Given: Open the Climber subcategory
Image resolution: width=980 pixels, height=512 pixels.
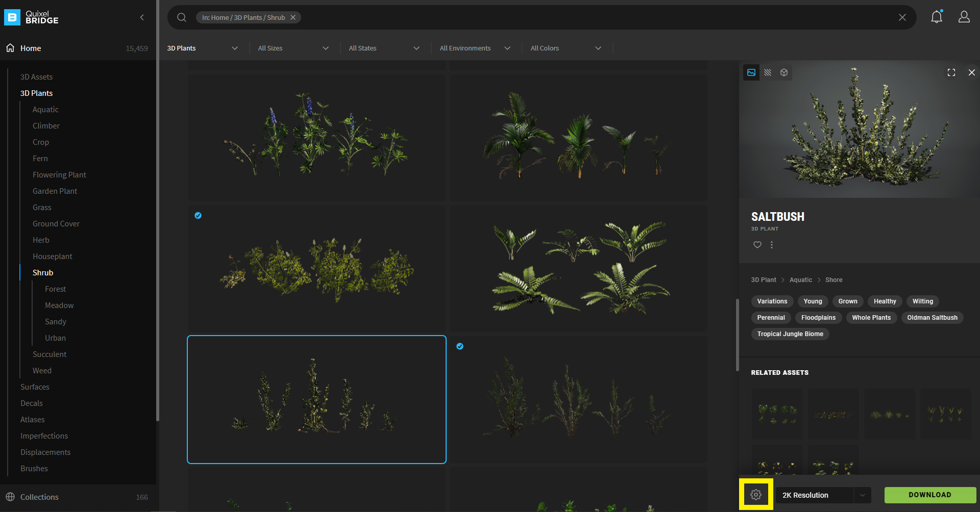Looking at the screenshot, I should [46, 126].
